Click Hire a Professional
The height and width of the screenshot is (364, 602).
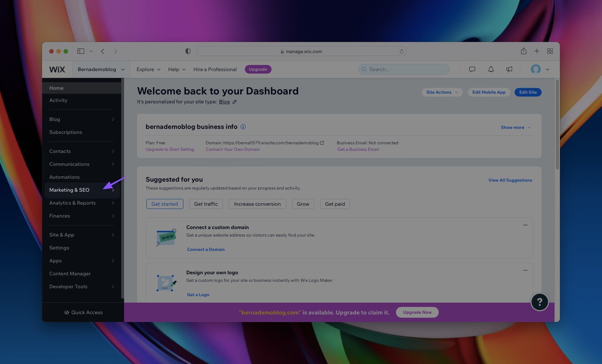pos(215,69)
